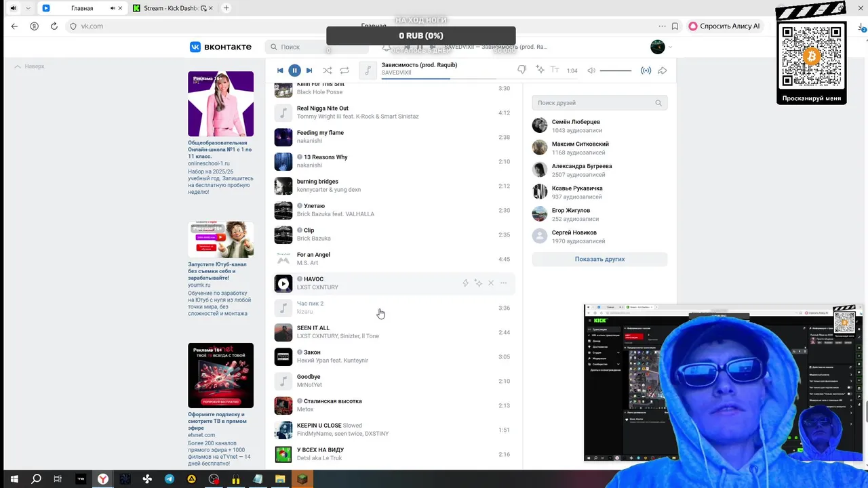
Task: Click the ВКонтакте logo
Action: click(x=220, y=47)
